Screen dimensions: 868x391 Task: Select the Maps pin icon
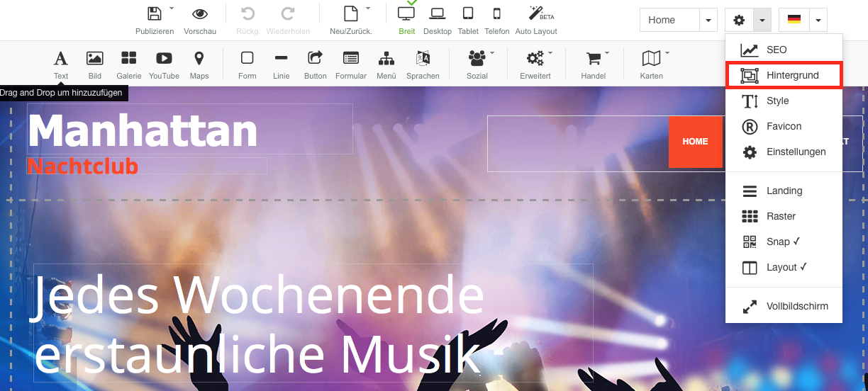tap(199, 59)
